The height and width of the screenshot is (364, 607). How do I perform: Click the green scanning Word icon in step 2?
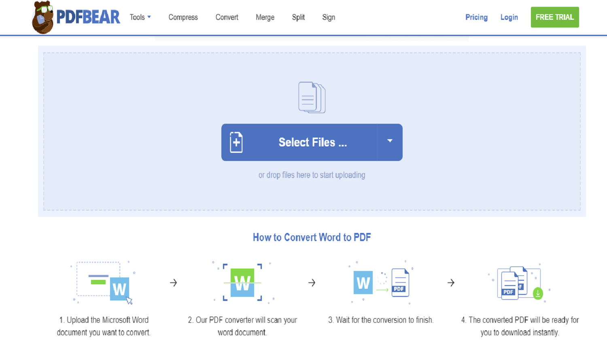(x=242, y=283)
